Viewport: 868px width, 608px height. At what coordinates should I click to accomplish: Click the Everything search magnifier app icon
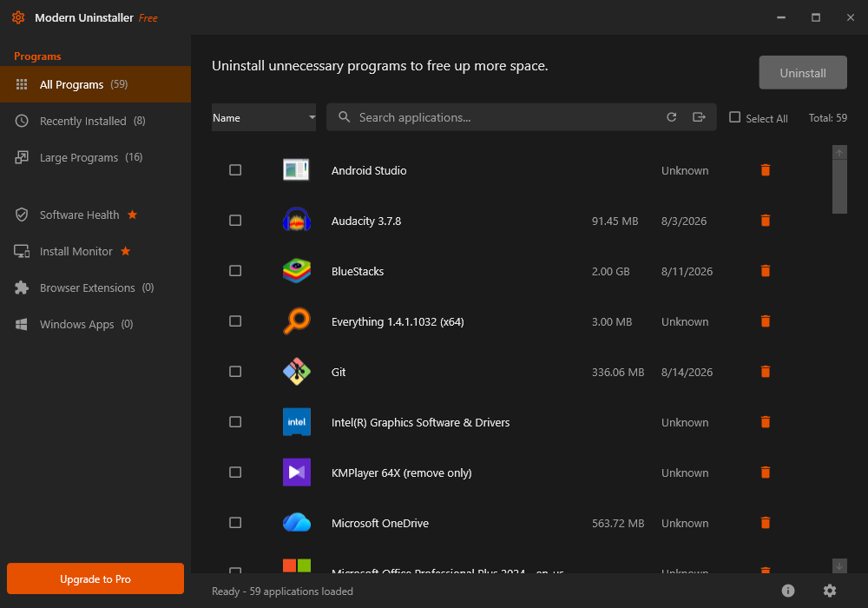tap(297, 321)
